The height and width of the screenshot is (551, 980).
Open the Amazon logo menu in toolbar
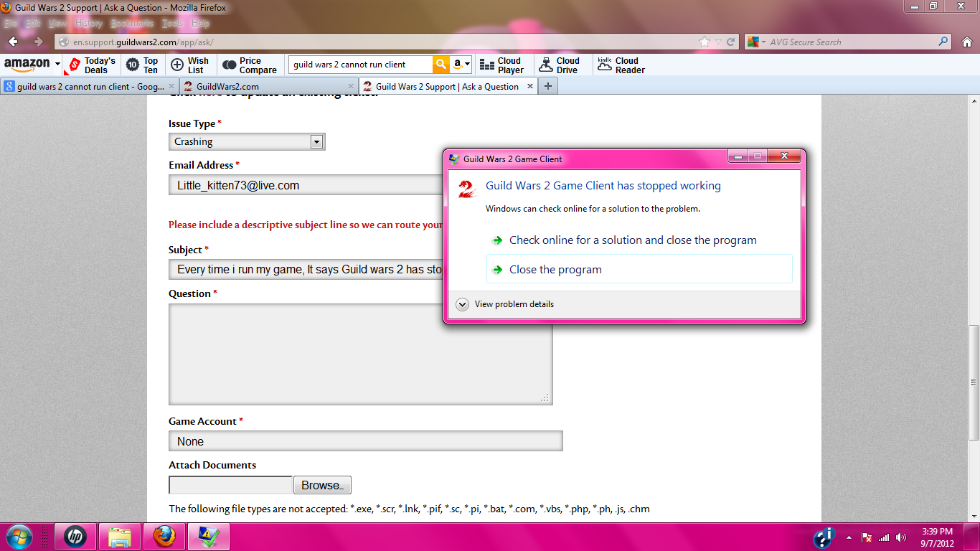pyautogui.click(x=32, y=65)
